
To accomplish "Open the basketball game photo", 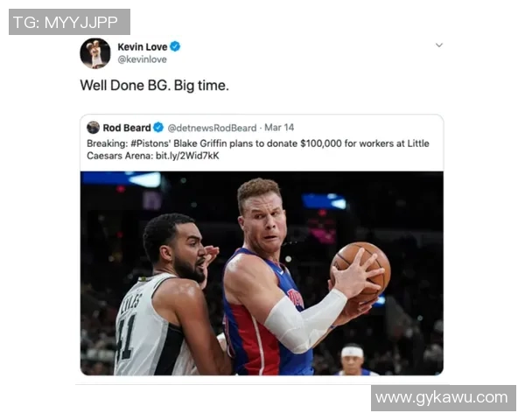I will pos(262,273).
